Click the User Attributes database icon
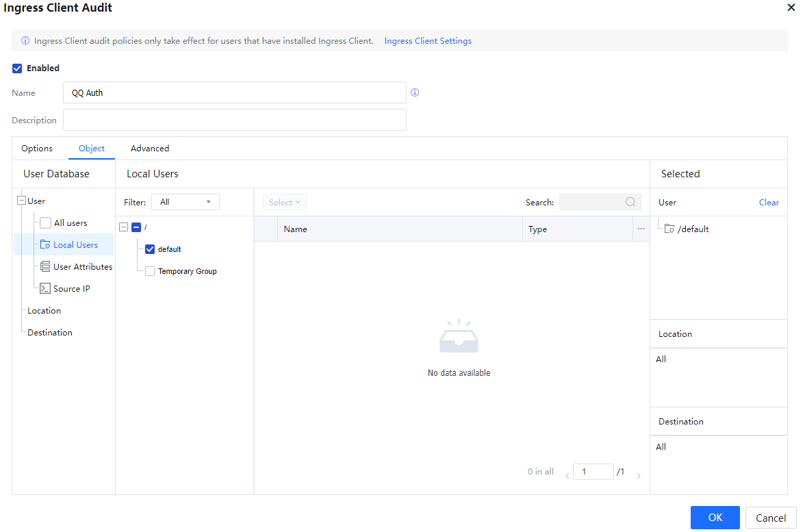This screenshot has height=532, width=805. click(x=45, y=267)
